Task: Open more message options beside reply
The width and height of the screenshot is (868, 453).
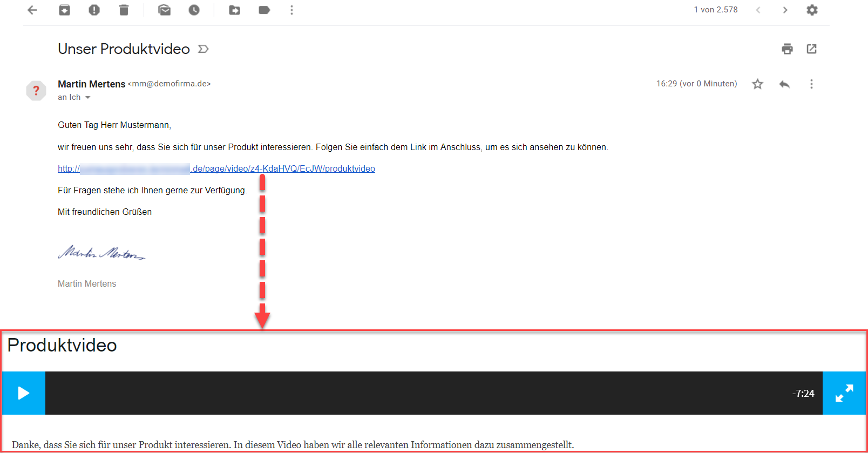Action: click(x=811, y=84)
